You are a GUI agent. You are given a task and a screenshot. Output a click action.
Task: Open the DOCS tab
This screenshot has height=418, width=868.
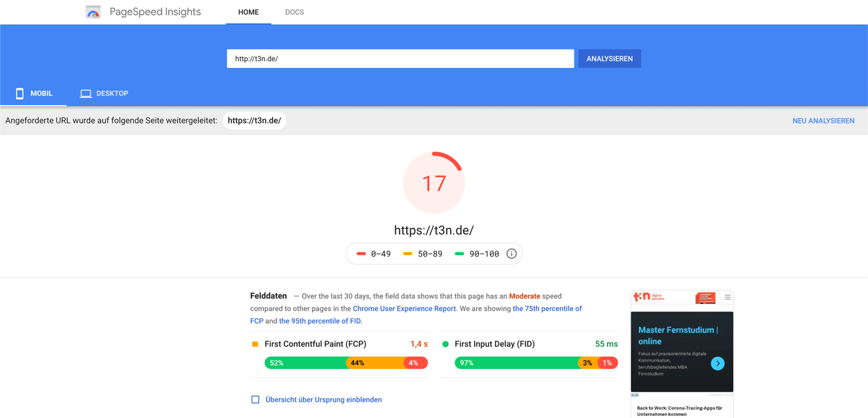pyautogui.click(x=294, y=12)
